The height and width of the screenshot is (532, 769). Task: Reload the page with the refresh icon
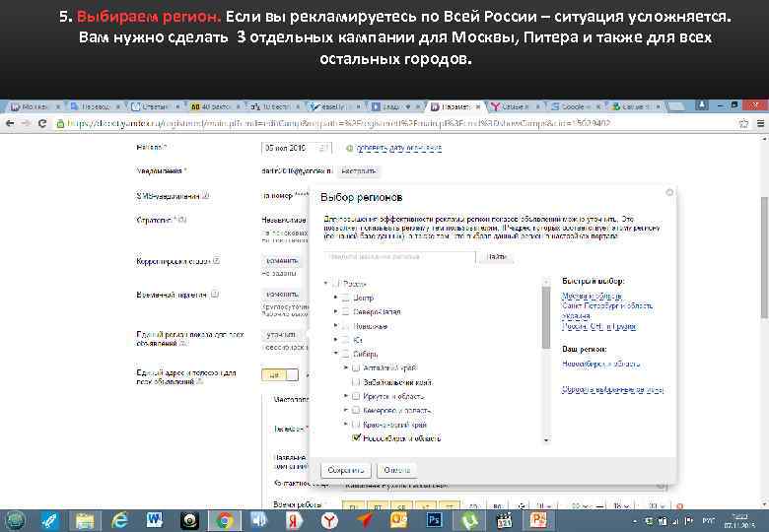42,123
